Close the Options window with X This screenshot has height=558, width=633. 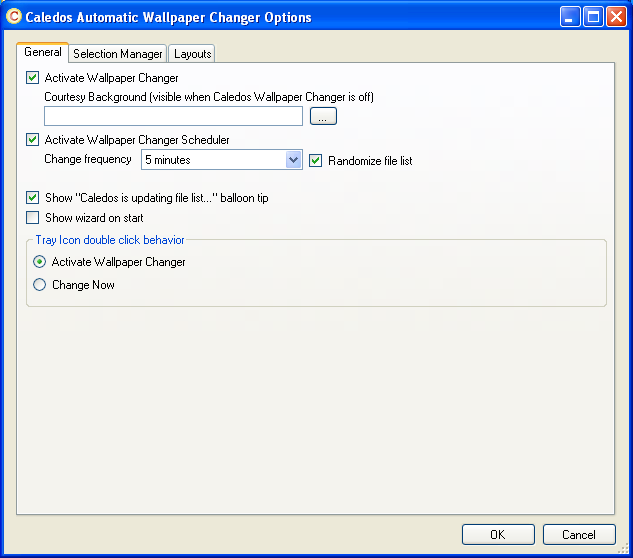(616, 17)
